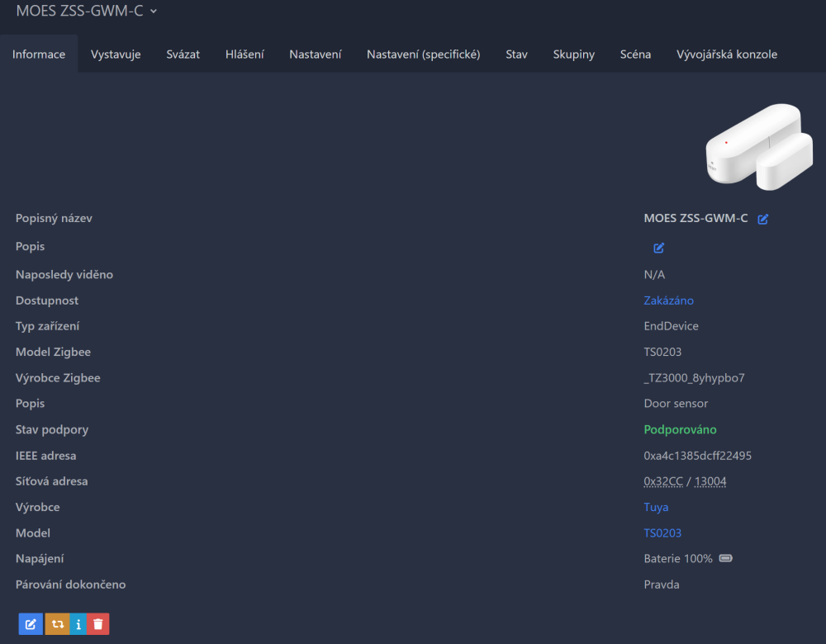Follow the blue TS0203 model link
The width and height of the screenshot is (826, 644).
[662, 533]
